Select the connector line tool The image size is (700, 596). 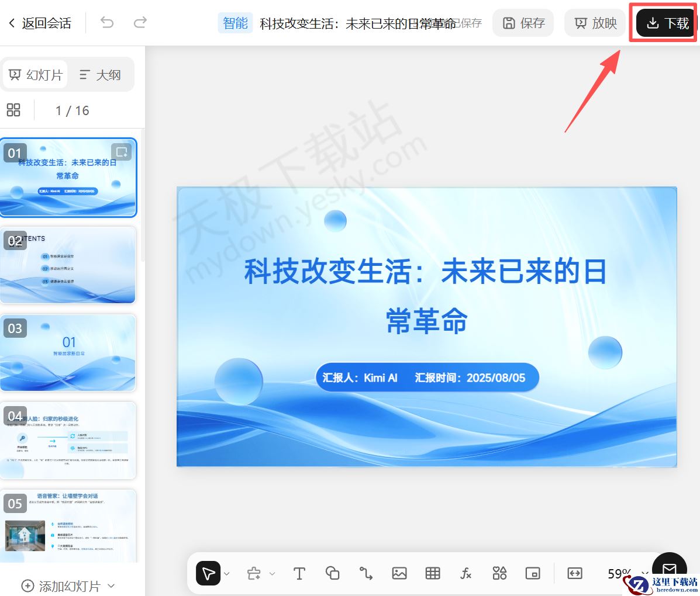coord(366,573)
